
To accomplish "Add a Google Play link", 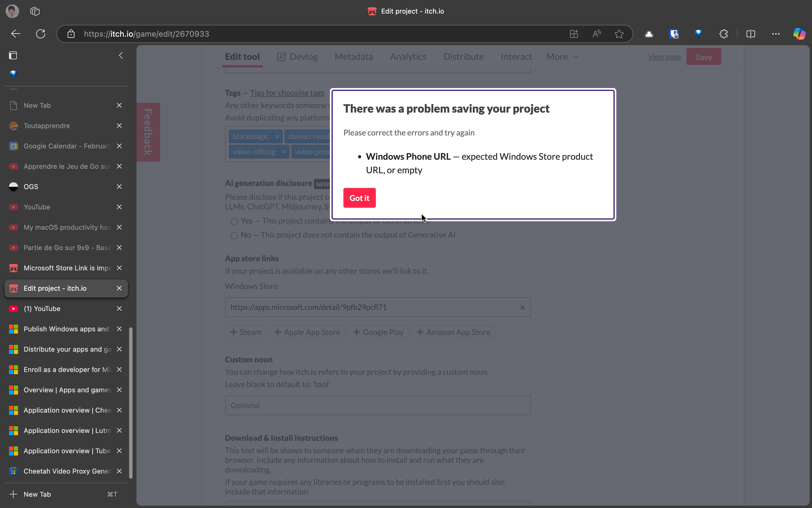I will [378, 332].
